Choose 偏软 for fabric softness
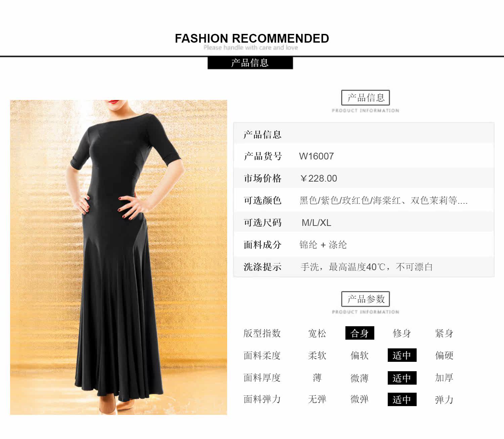This screenshot has width=504, height=439. click(360, 355)
